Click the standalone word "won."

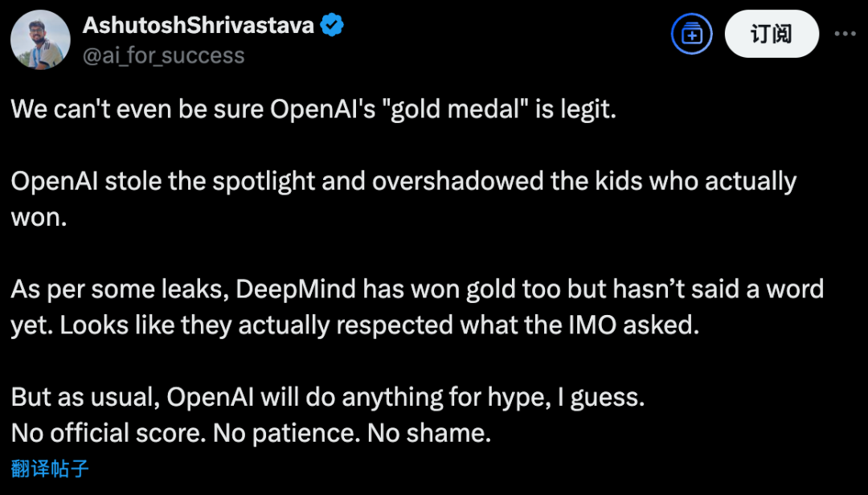coord(38,217)
